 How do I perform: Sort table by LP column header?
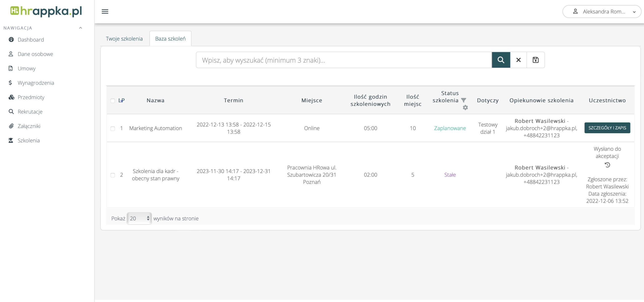coord(122,100)
